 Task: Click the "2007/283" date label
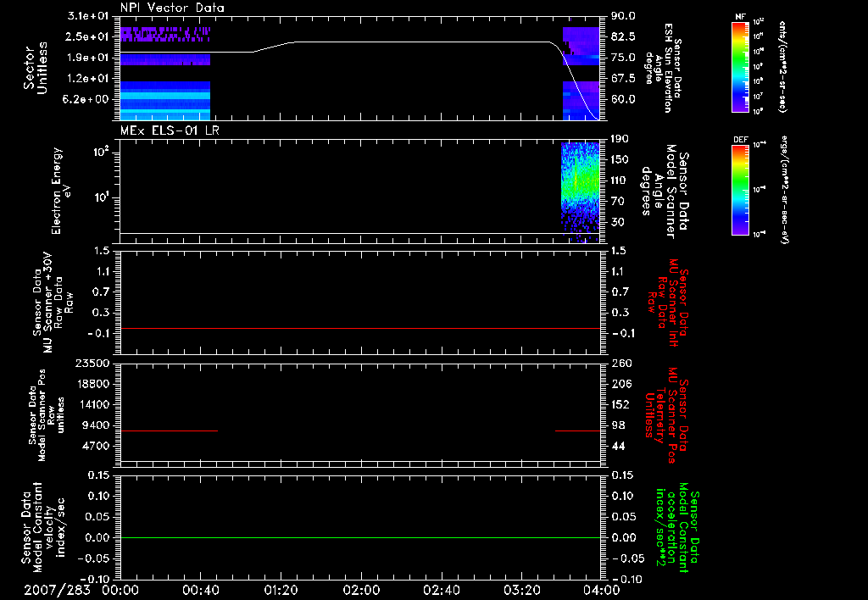coord(57,590)
